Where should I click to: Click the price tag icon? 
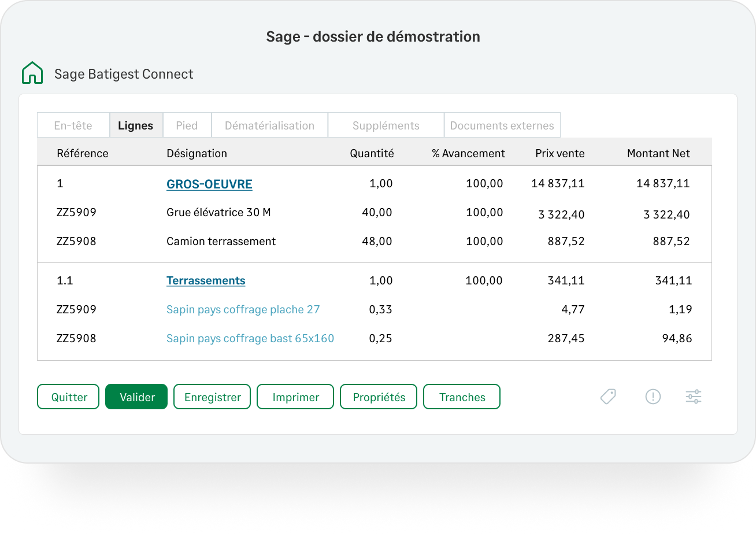(x=608, y=397)
